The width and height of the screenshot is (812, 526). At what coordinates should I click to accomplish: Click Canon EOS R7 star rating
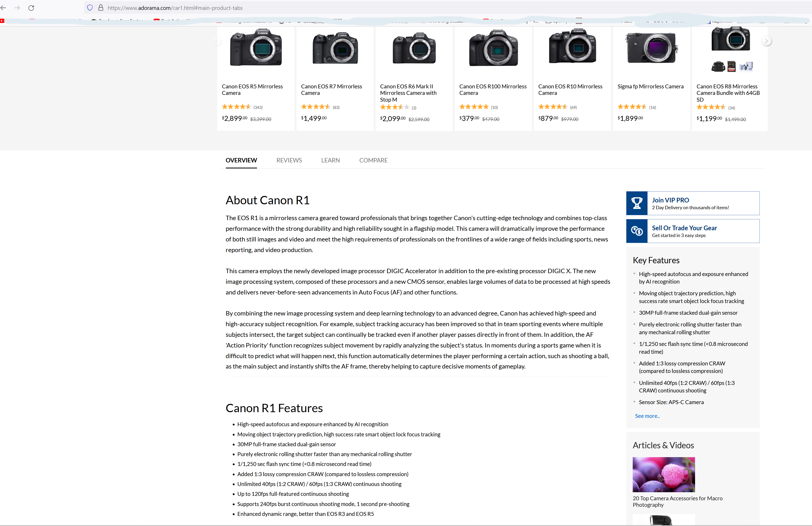[315, 107]
